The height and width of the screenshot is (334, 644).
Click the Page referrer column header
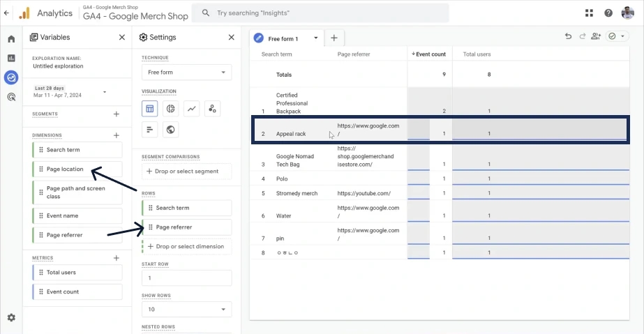(x=354, y=54)
